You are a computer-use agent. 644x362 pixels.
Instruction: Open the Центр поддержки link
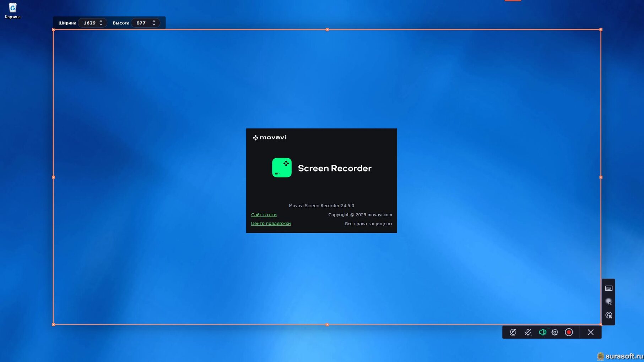click(271, 223)
